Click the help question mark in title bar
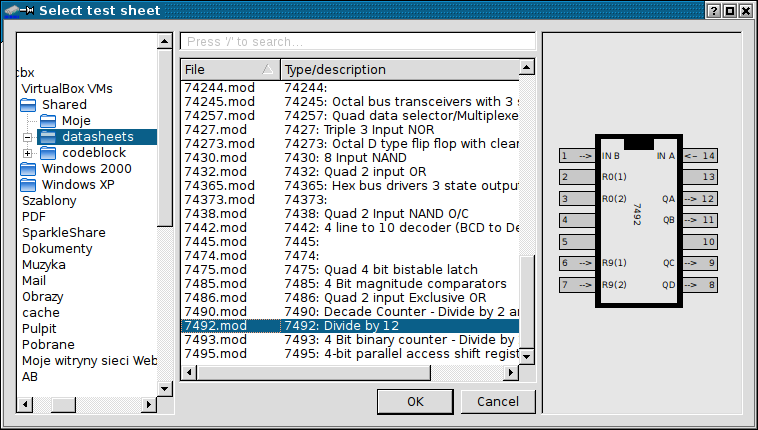The height and width of the screenshot is (430, 758). [x=711, y=10]
